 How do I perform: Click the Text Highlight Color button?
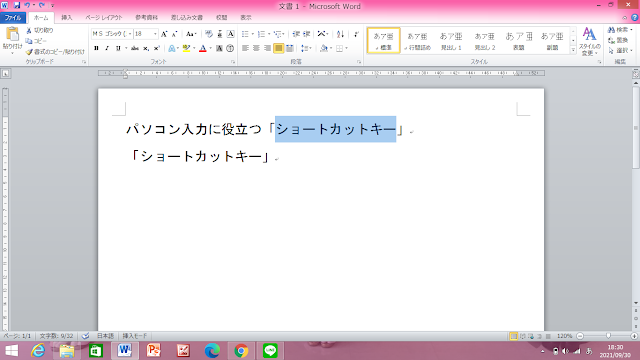186,48
